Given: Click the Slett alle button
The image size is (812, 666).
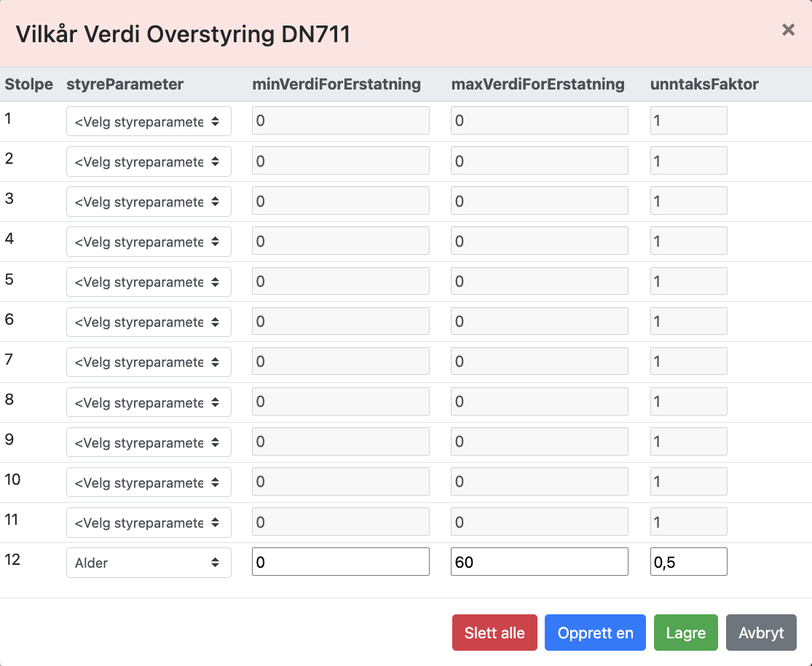Looking at the screenshot, I should (x=494, y=633).
